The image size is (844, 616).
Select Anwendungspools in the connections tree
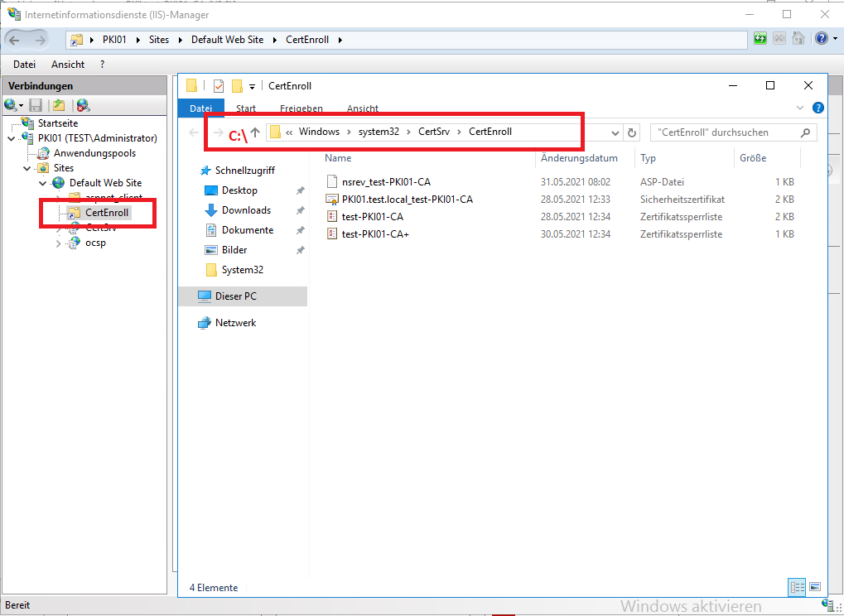click(94, 153)
